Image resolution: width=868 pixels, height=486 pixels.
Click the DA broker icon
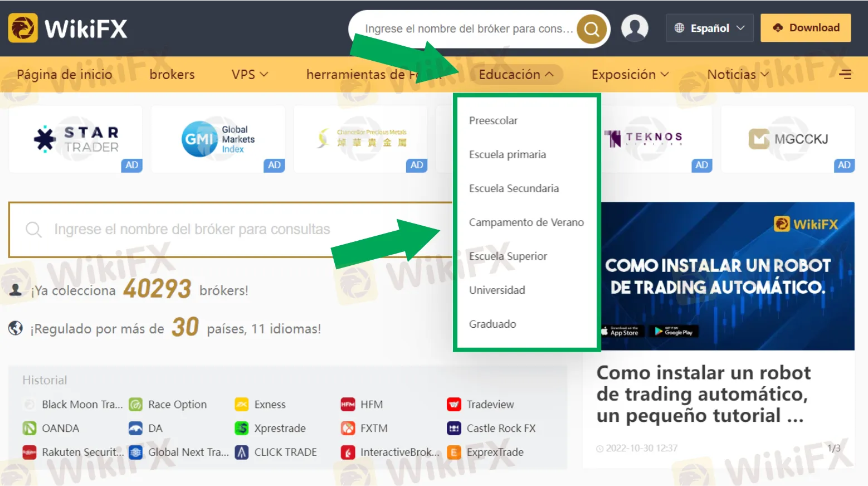135,428
